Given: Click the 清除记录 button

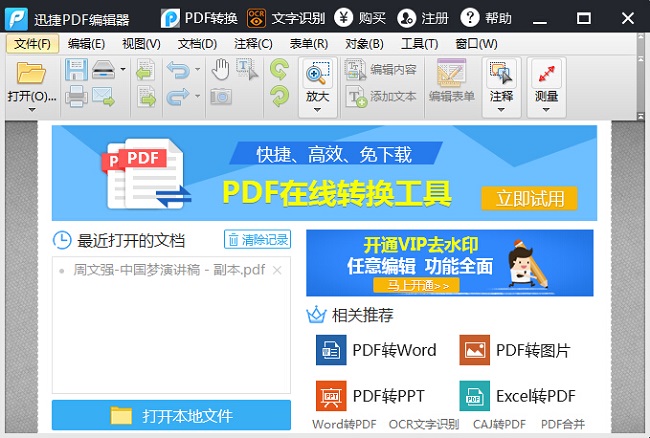Looking at the screenshot, I should pyautogui.click(x=257, y=240).
